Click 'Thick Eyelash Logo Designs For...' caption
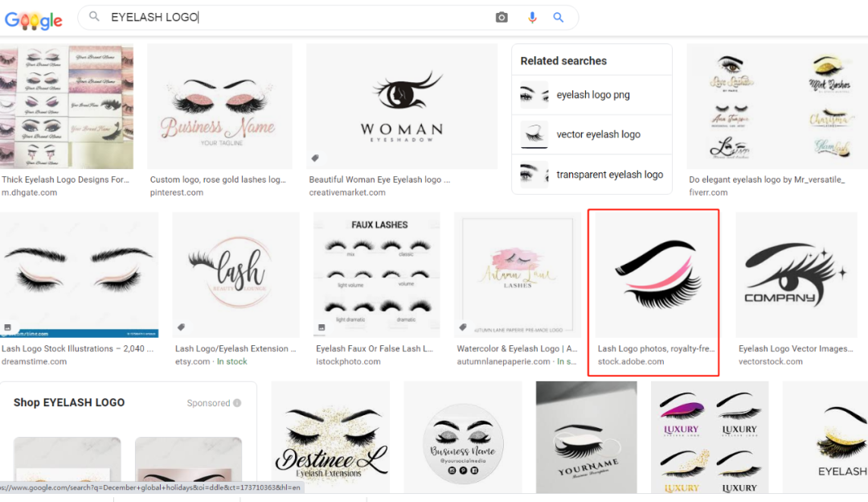Image resolution: width=868 pixels, height=502 pixels. coord(65,179)
